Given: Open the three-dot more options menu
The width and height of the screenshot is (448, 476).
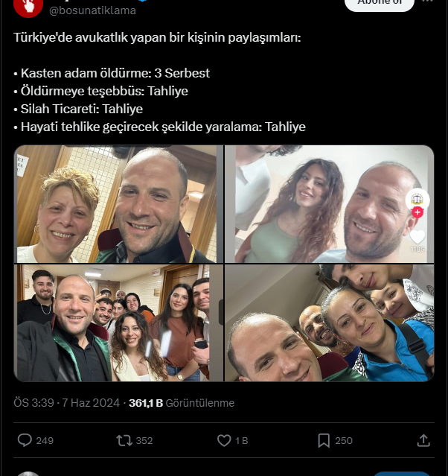Looking at the screenshot, I should pyautogui.click(x=428, y=1).
